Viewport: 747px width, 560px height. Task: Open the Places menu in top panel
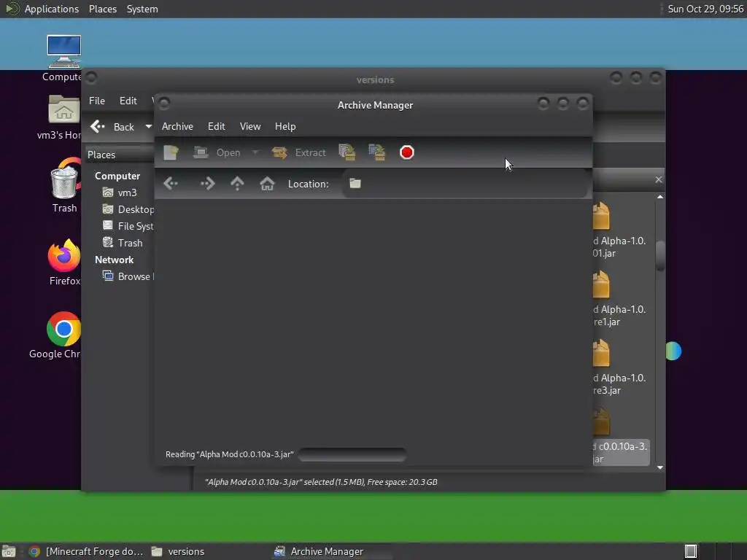click(103, 9)
